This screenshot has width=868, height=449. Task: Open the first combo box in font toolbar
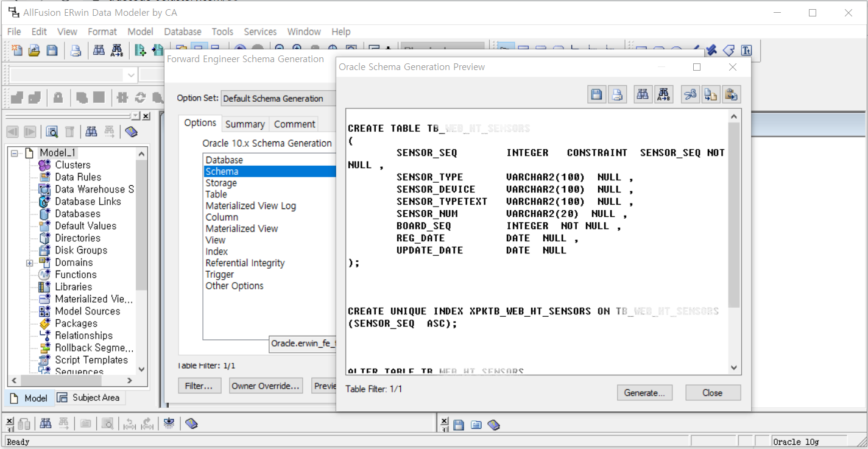(x=131, y=75)
